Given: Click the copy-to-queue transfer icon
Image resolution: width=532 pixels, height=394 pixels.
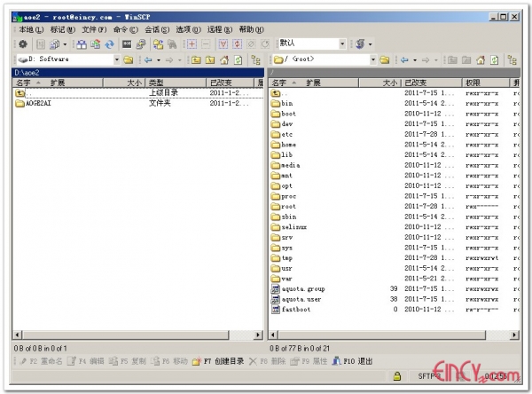Looking at the screenshot, I should point(54,43).
